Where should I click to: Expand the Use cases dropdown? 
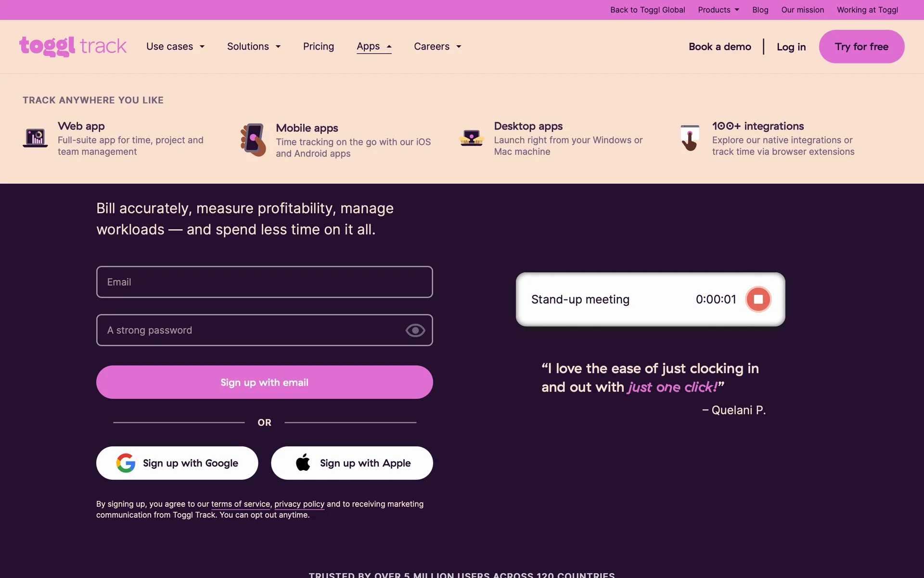176,46
